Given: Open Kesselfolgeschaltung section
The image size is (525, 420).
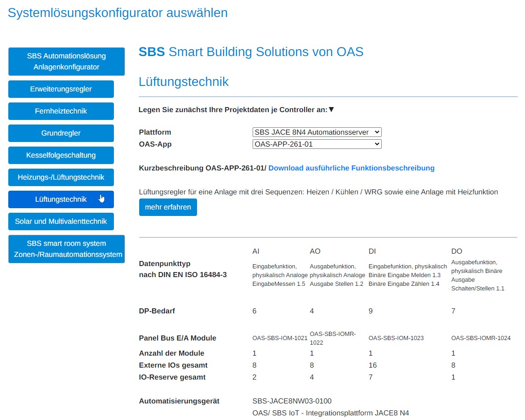Looking at the screenshot, I should [x=61, y=155].
